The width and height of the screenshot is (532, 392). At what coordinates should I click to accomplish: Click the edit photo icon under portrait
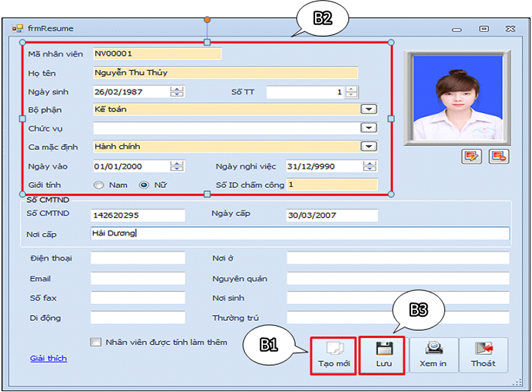coord(472,156)
